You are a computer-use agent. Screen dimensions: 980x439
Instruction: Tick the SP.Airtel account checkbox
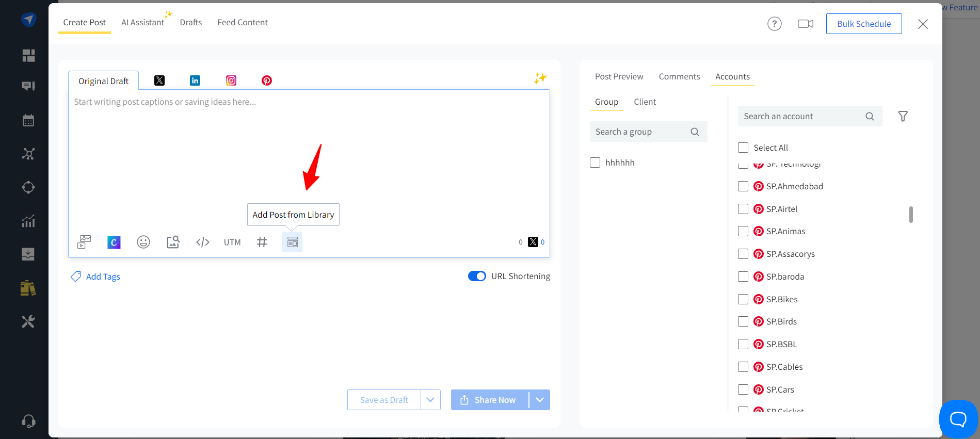tap(743, 209)
